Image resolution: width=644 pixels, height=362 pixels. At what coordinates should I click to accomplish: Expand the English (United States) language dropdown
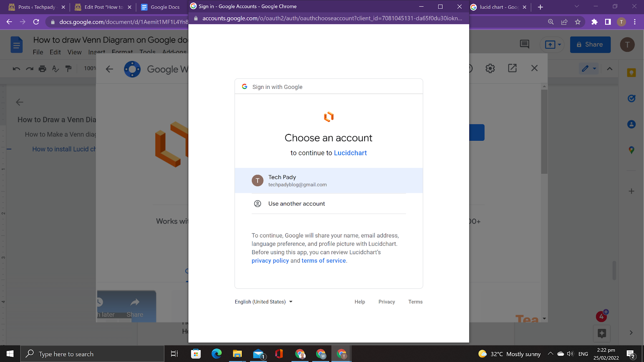pyautogui.click(x=264, y=302)
